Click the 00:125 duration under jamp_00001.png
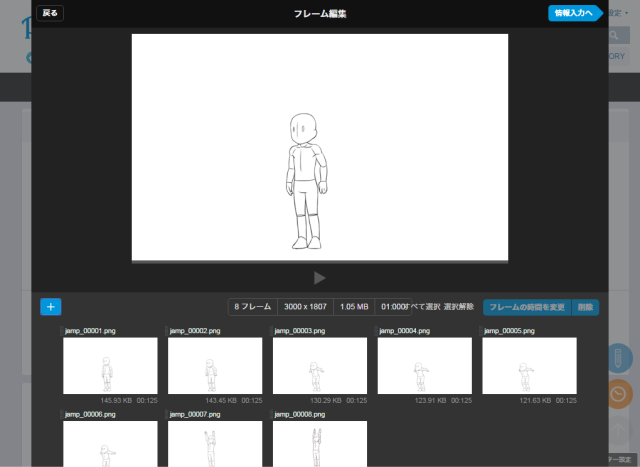 147,400
